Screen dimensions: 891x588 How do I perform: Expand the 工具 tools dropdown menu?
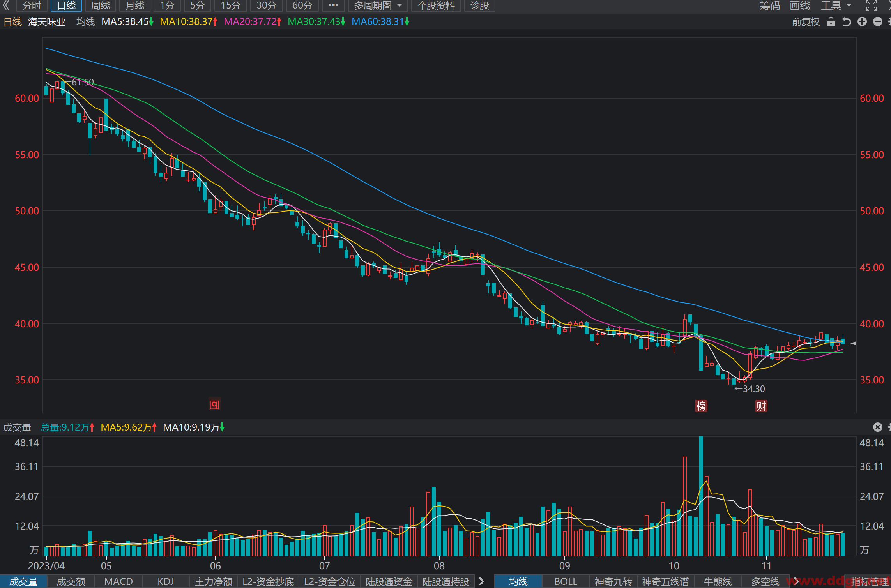click(x=836, y=5)
